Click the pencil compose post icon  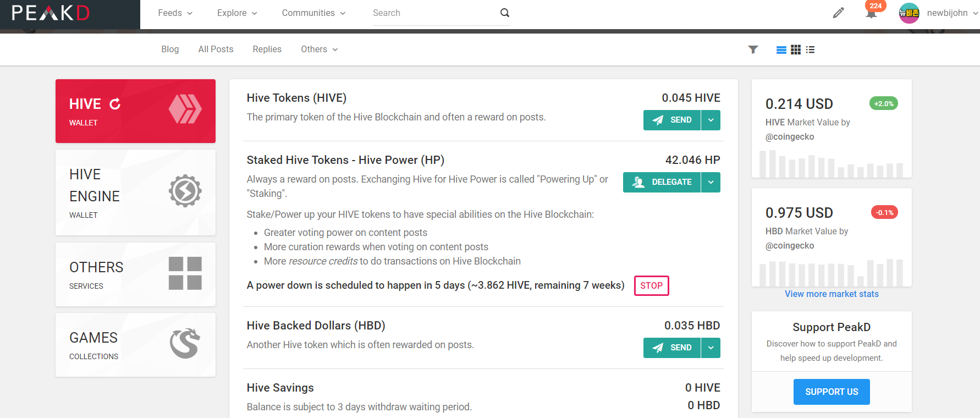838,13
